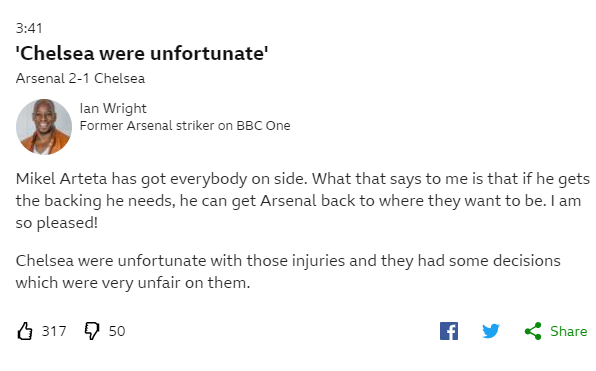The height and width of the screenshot is (371, 596).
Task: Click the Ian Wright author name
Action: 113,109
